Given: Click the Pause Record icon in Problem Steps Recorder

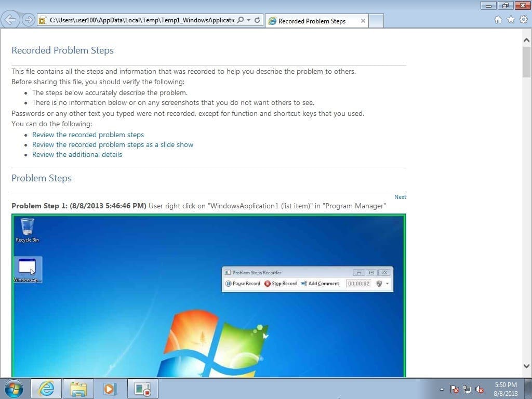Looking at the screenshot, I should point(229,284).
